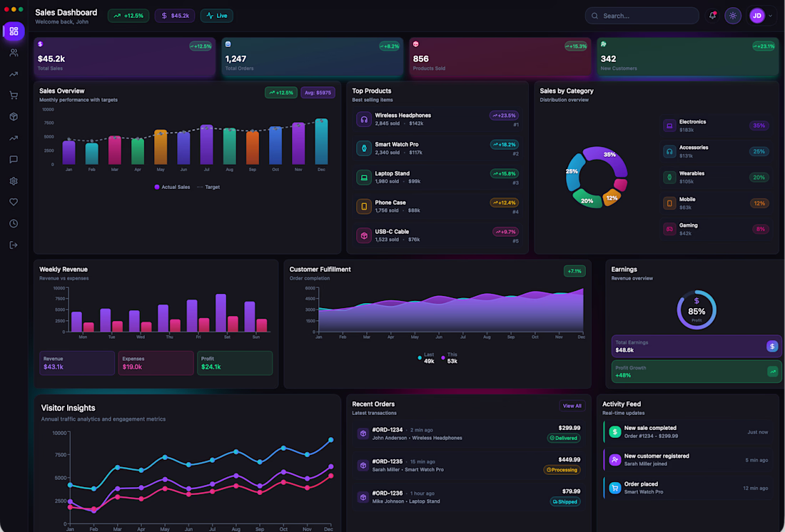Open the settings gear icon in sidebar
Viewport: 785px width, 532px height.
[x=14, y=180]
